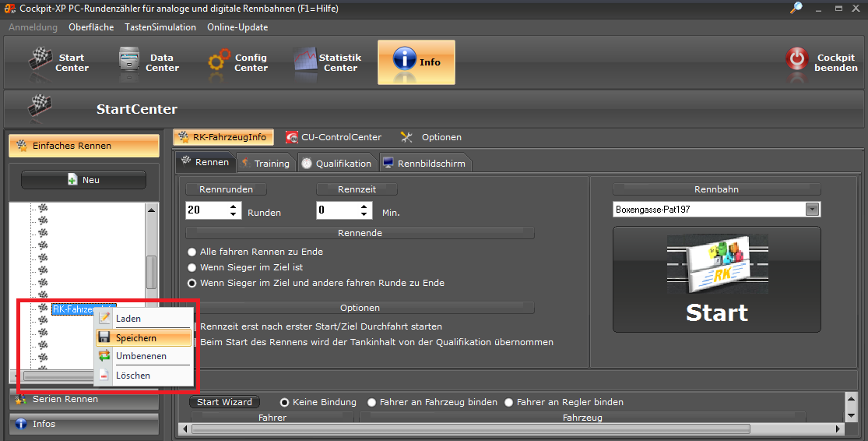Decrease Rennrunden with down arrow

pos(234,214)
